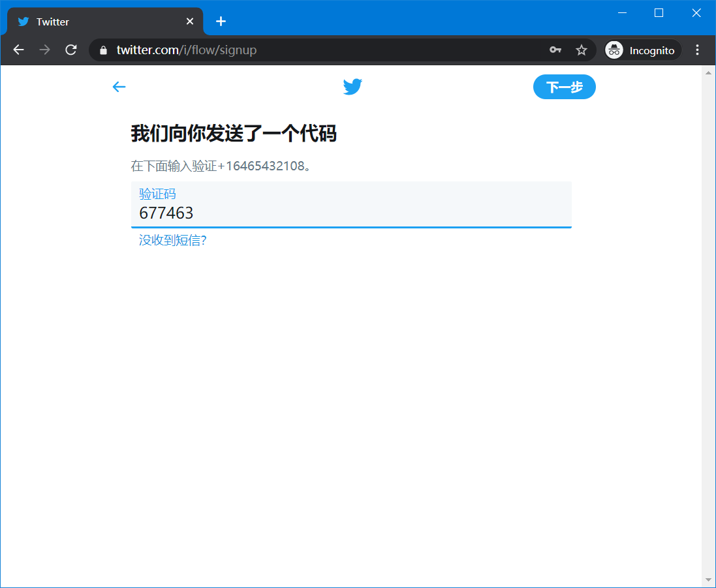Image resolution: width=716 pixels, height=588 pixels.
Task: Open the Chrome three-dot menu
Action: click(697, 50)
